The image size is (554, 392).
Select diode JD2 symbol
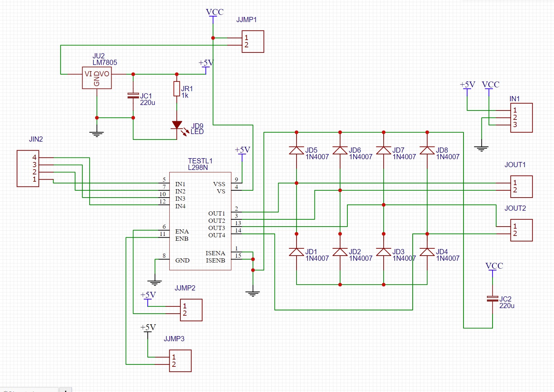coord(340,252)
